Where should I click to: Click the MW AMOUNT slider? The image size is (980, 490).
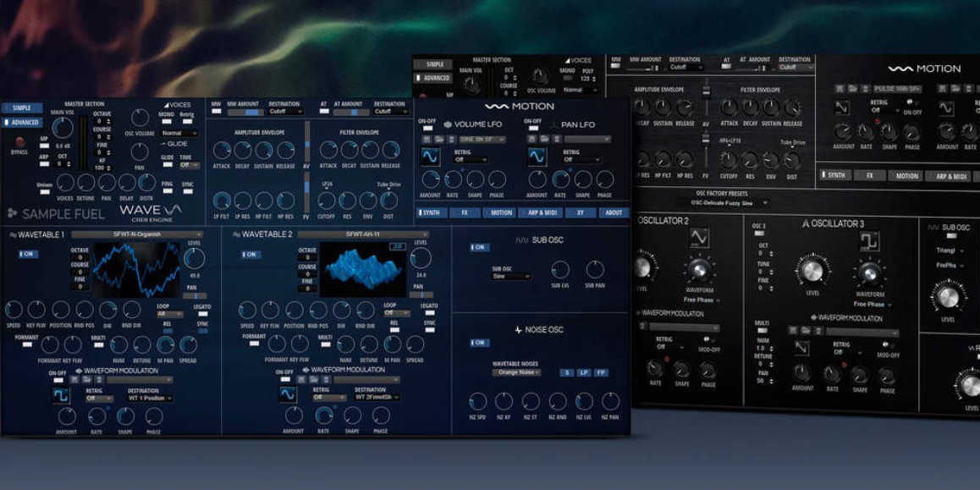pyautogui.click(x=245, y=113)
